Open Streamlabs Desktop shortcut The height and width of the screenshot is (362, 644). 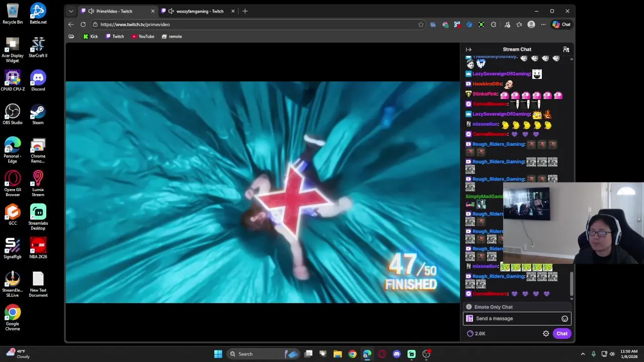click(38, 218)
